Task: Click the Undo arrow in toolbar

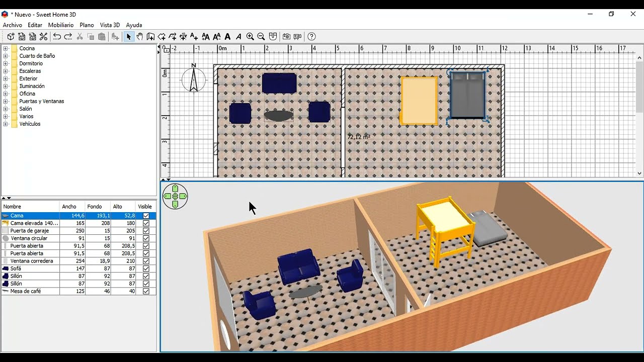Action: pyautogui.click(x=57, y=37)
